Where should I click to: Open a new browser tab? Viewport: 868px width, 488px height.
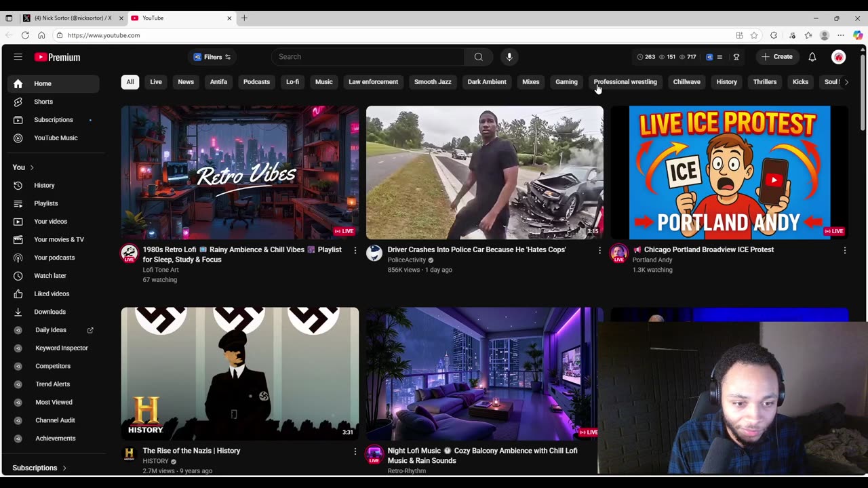tap(244, 18)
